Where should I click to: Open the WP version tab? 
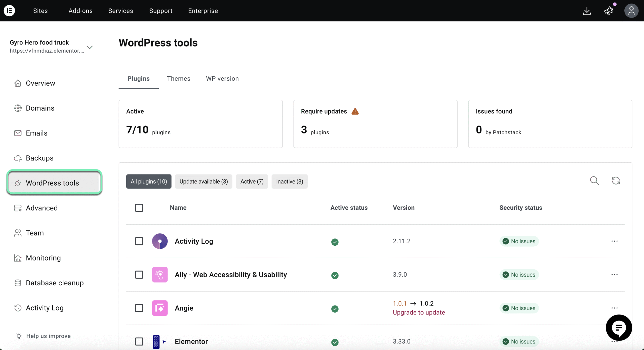222,78
